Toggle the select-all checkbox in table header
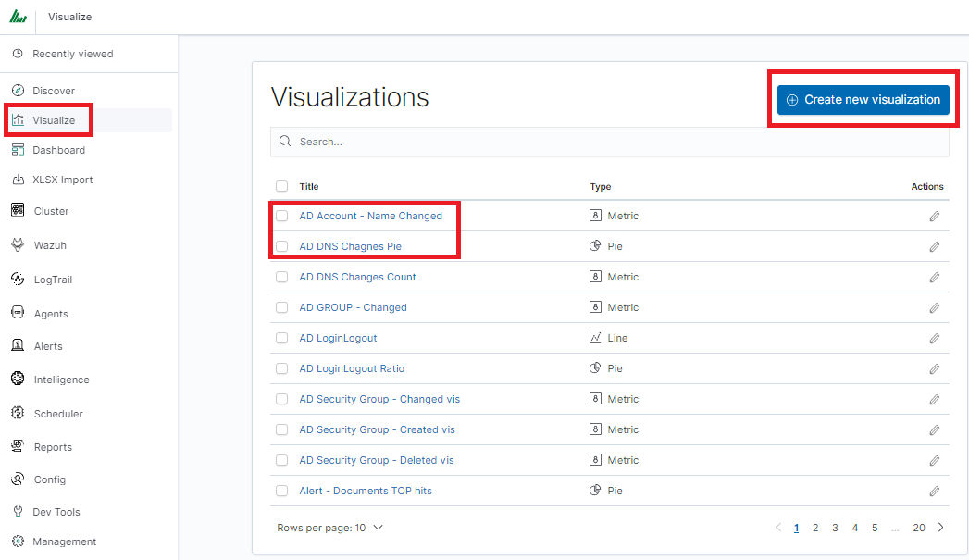The width and height of the screenshot is (969, 560). pos(282,186)
